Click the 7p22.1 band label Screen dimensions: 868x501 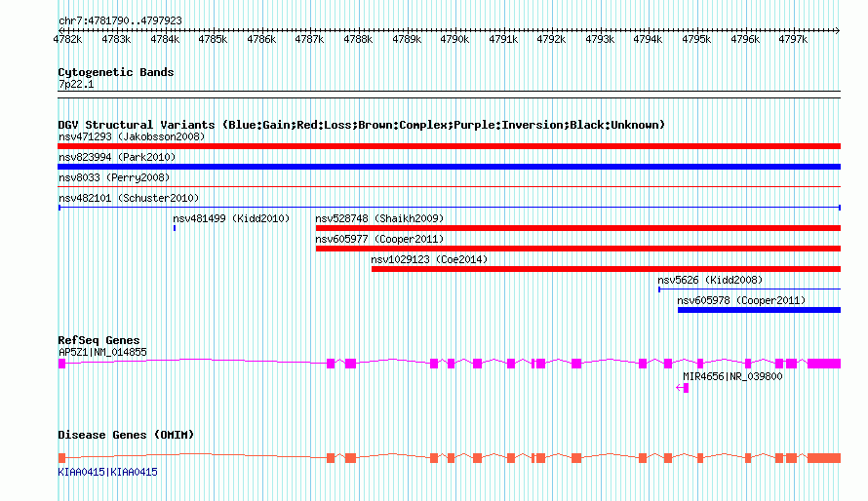point(76,84)
